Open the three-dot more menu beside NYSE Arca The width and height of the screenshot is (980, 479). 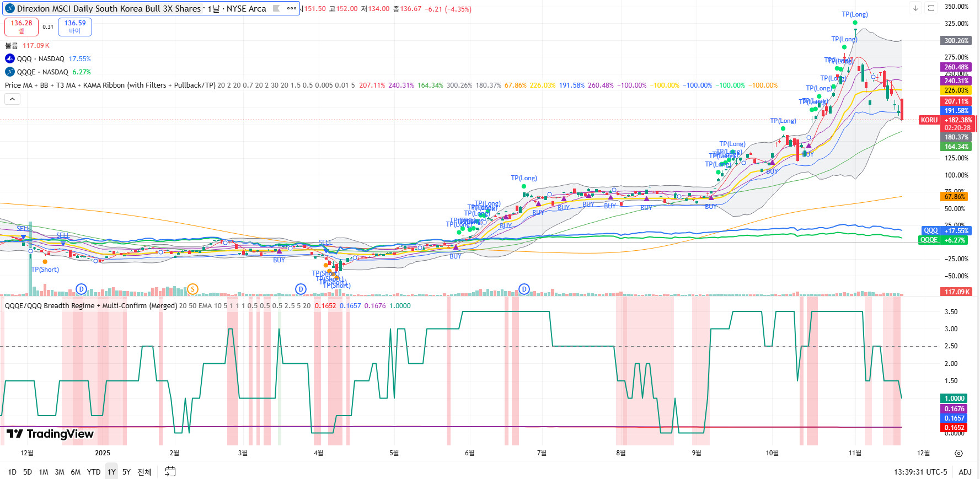[292, 8]
